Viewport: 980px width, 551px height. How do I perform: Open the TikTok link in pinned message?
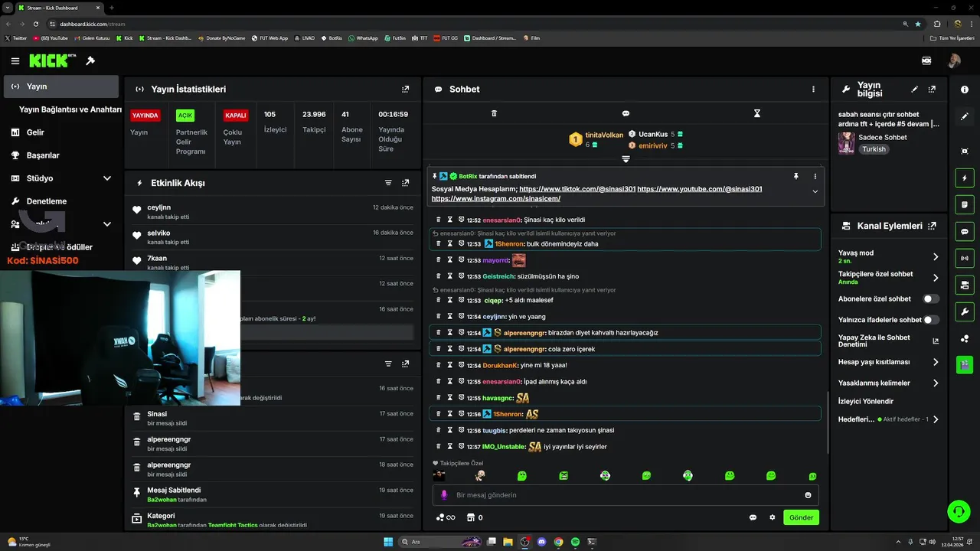click(577, 189)
